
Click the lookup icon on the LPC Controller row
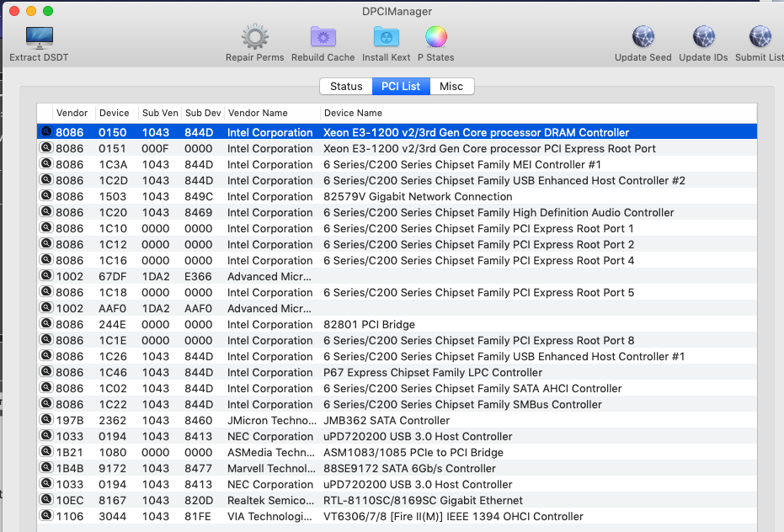pos(46,372)
